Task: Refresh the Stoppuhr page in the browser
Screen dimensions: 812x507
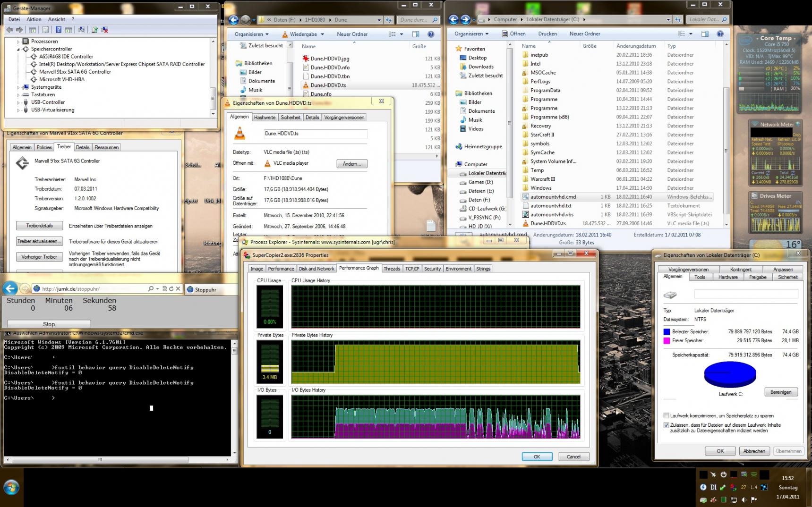Action: (171, 289)
